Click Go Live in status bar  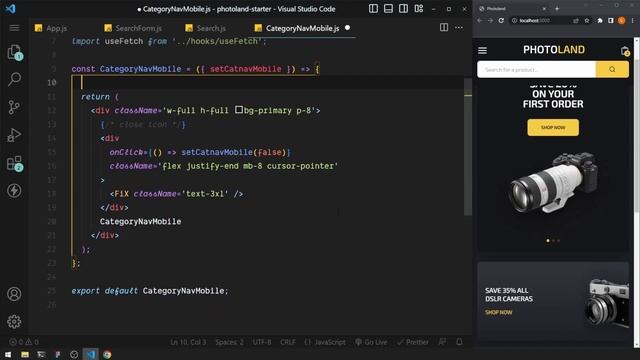pos(371,342)
